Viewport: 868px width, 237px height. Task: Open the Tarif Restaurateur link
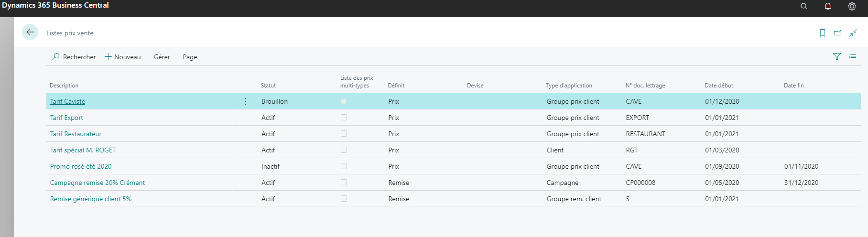(x=76, y=134)
